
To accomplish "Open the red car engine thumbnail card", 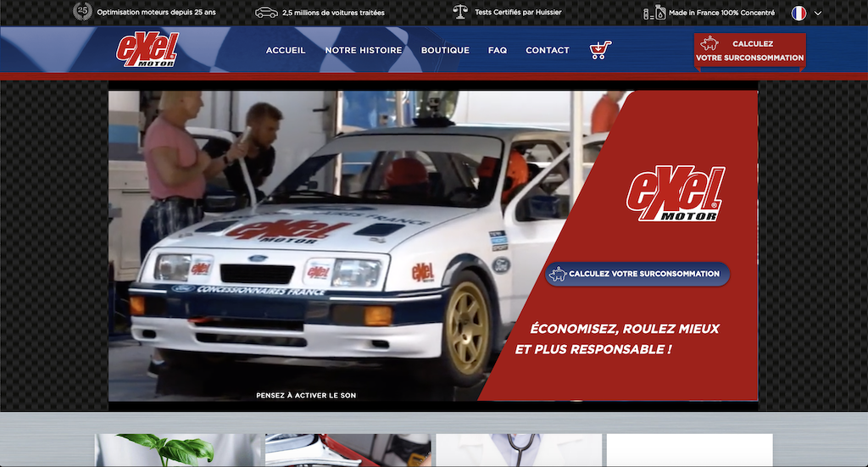I will click(348, 450).
